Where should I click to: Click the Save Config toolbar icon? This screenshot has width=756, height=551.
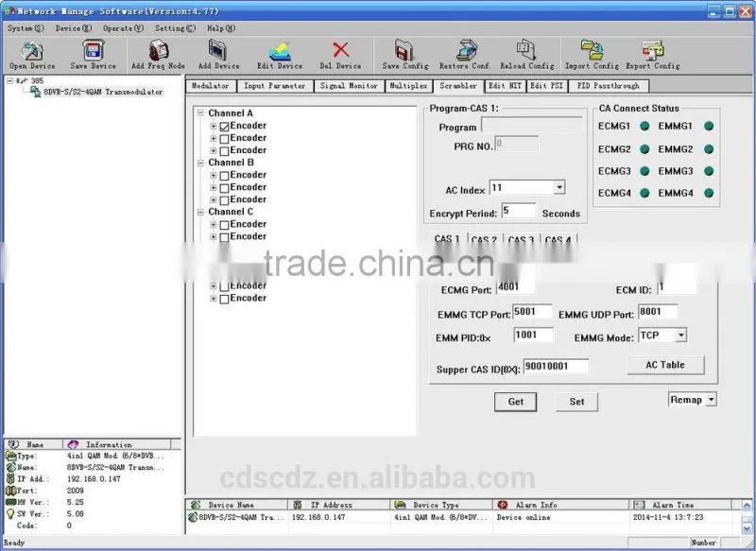[404, 50]
